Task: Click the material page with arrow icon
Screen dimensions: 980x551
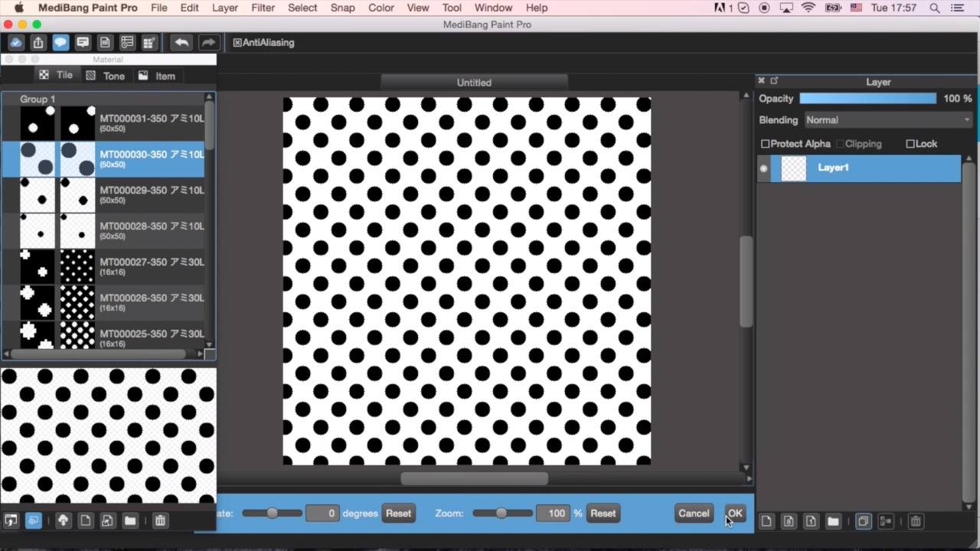Action: tap(107, 520)
